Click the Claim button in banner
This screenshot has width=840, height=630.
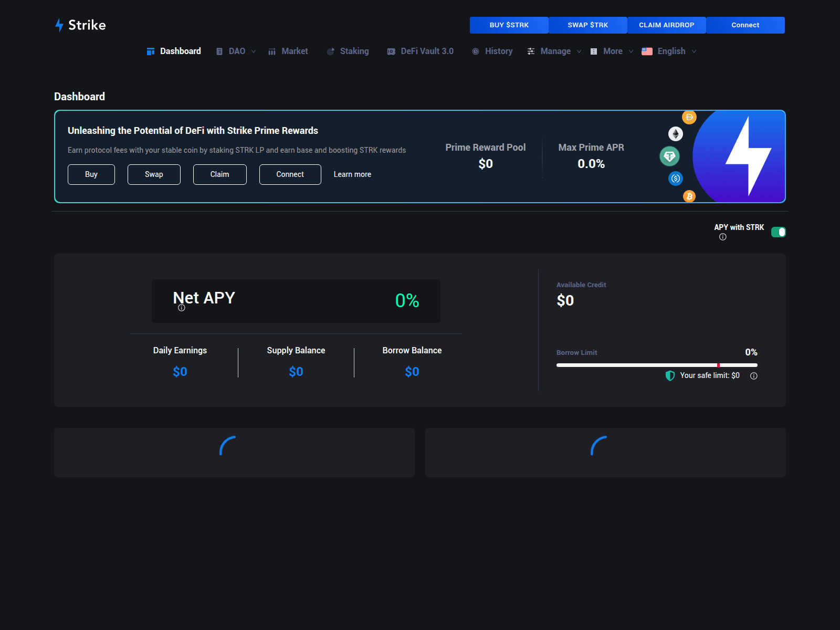(x=220, y=174)
